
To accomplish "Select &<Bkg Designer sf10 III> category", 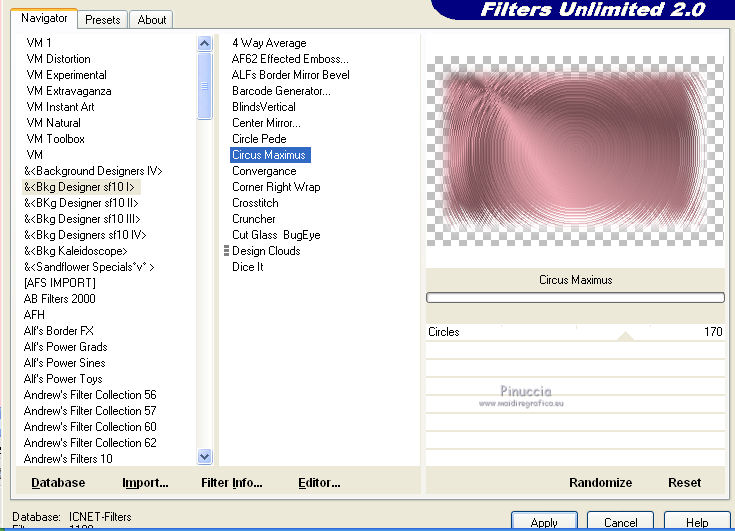I will click(x=82, y=218).
